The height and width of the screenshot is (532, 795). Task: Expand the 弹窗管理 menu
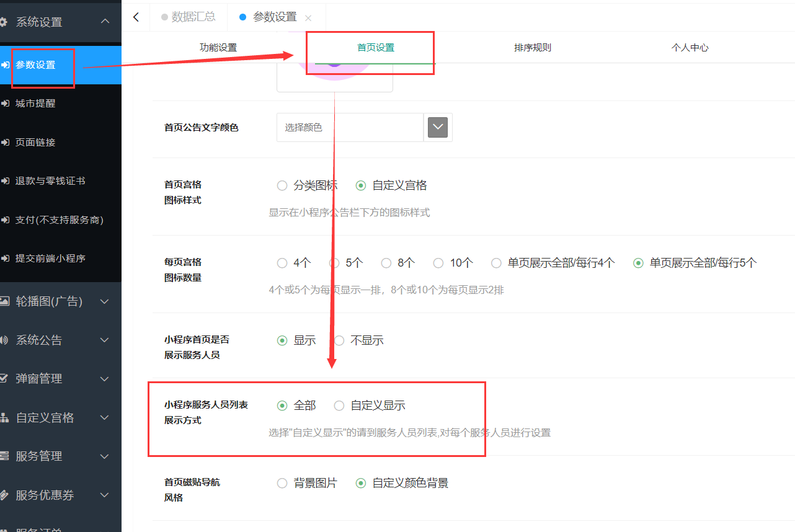tap(104, 378)
